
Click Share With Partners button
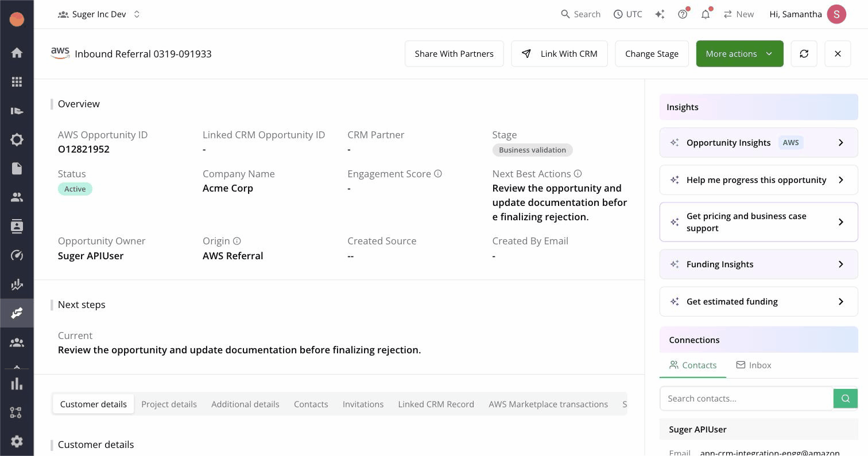click(454, 53)
